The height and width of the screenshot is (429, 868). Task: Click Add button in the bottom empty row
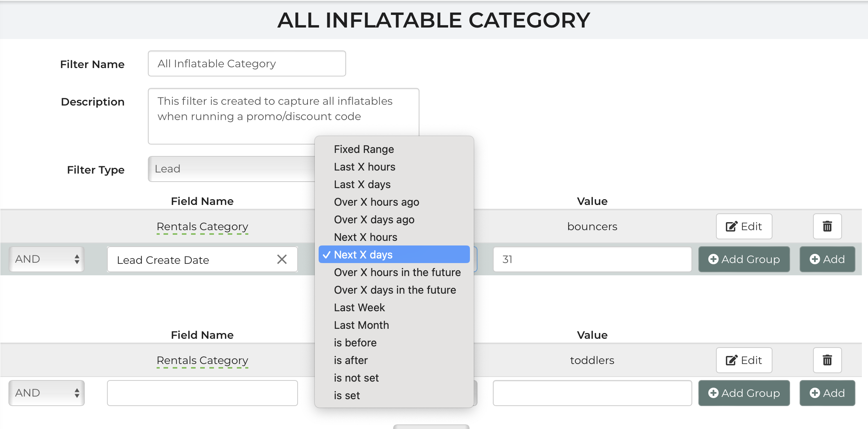click(x=827, y=393)
